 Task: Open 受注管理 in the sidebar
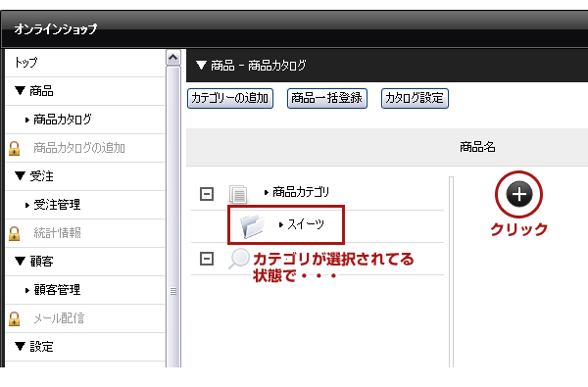pos(57,205)
